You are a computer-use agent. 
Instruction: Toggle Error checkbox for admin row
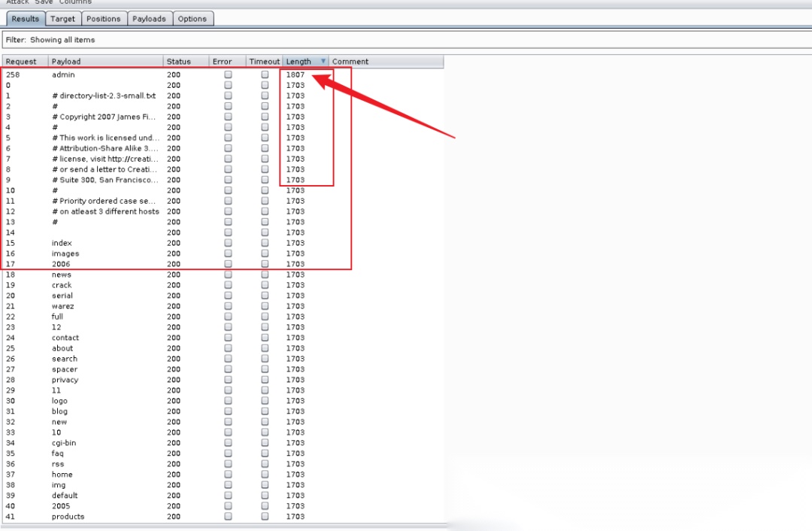228,74
